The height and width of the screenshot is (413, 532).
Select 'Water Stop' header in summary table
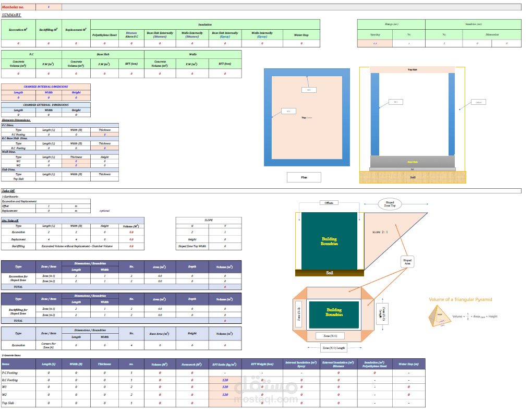[x=301, y=35]
